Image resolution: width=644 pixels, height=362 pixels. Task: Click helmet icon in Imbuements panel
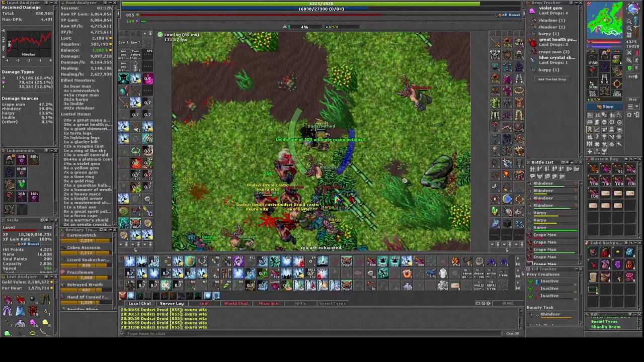click(x=9, y=160)
